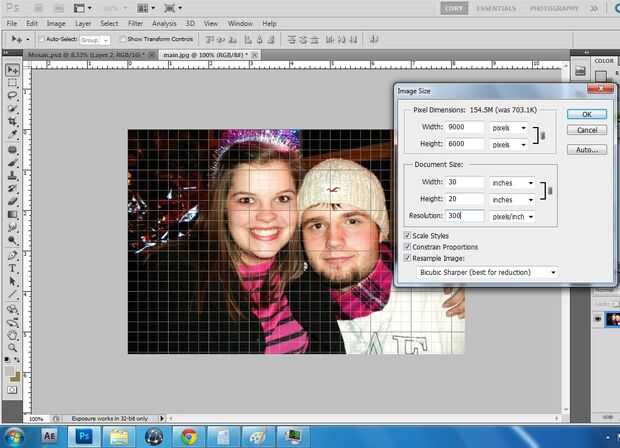This screenshot has height=448, width=620.
Task: Open the Filter menu
Action: point(134,22)
